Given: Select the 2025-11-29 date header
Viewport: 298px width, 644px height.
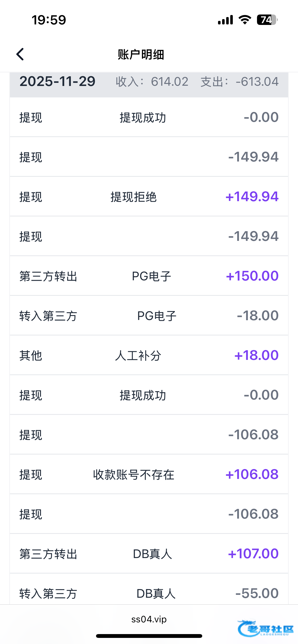Looking at the screenshot, I should [x=58, y=82].
